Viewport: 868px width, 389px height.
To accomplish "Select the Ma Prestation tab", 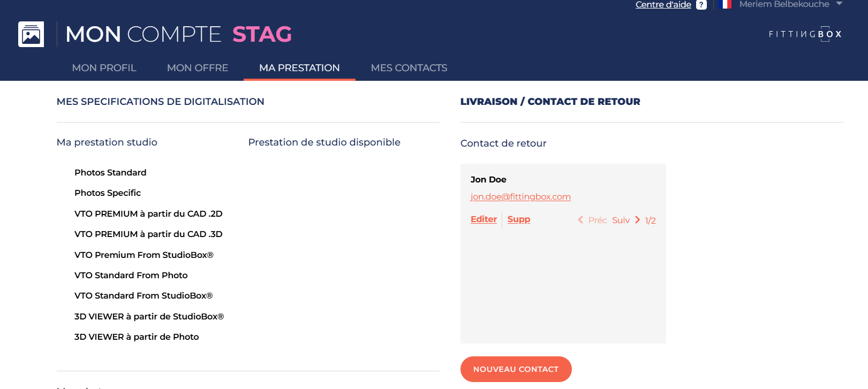I will (299, 68).
